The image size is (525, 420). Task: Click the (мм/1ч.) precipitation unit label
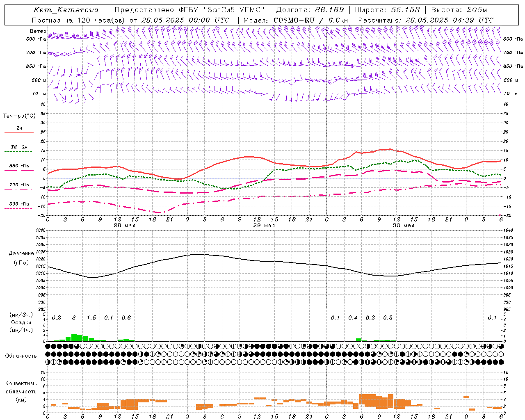click(21, 330)
